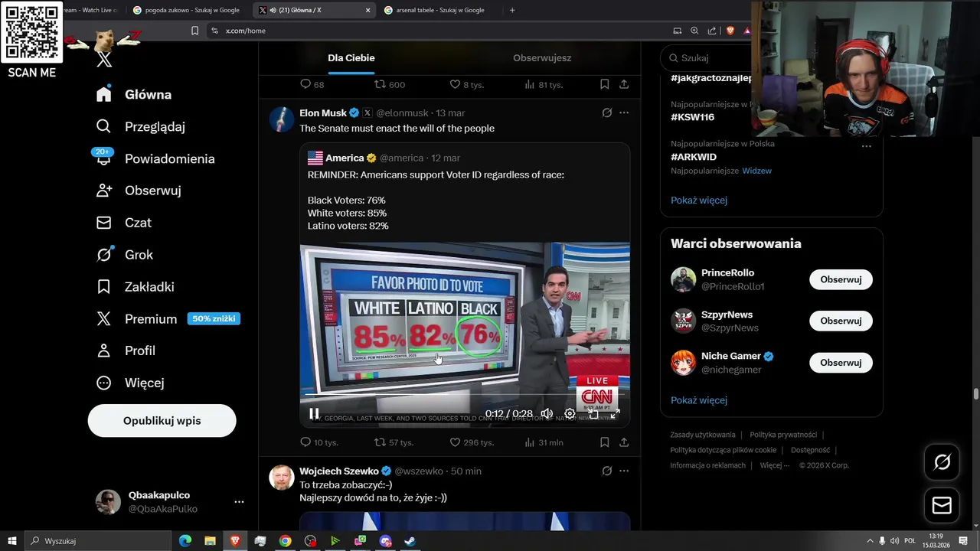Click the X logo in sidebar

[104, 60]
